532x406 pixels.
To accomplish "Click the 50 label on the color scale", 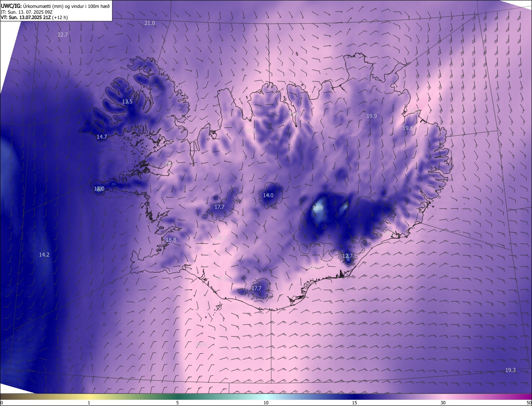I will pos(529,403).
